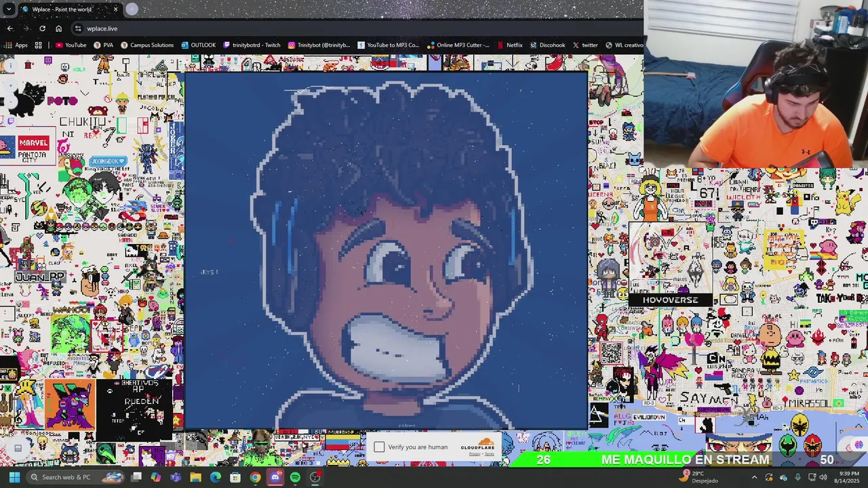Open the Campus Solutions bookmark
868x488 pixels.
[146, 45]
